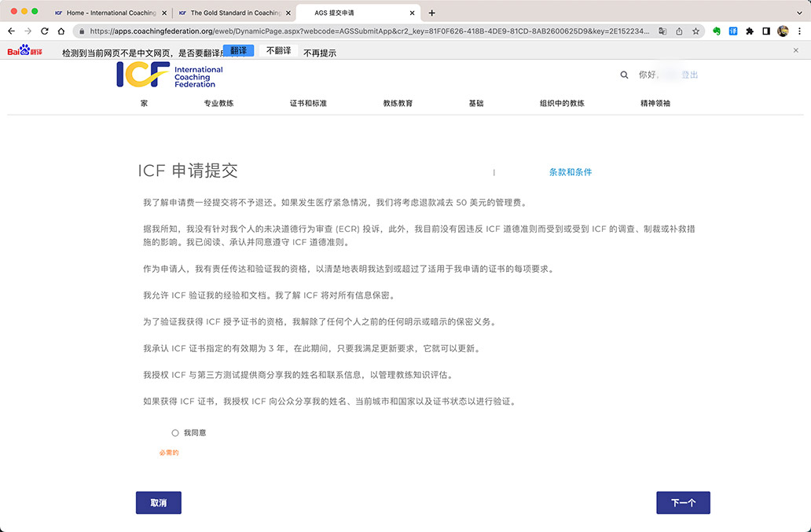Image resolution: width=811 pixels, height=532 pixels.
Task: Click the Evernote Web Clipper extension icon
Action: point(717,31)
